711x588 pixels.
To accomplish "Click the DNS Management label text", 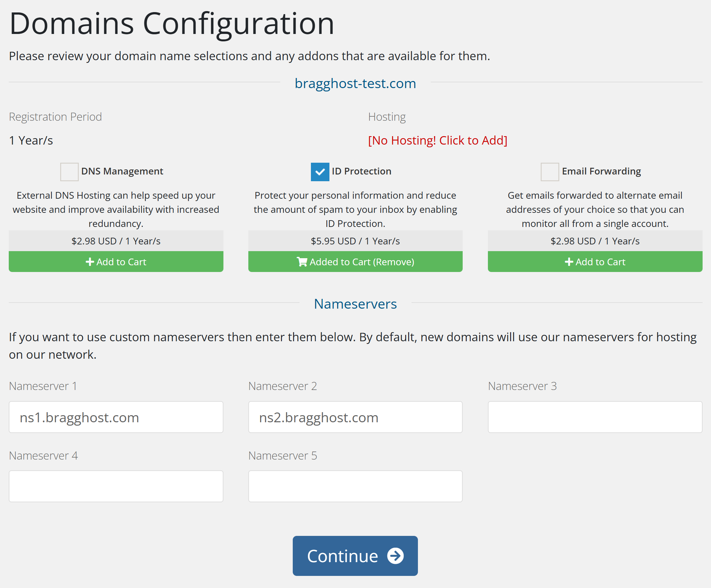I will coord(122,171).
